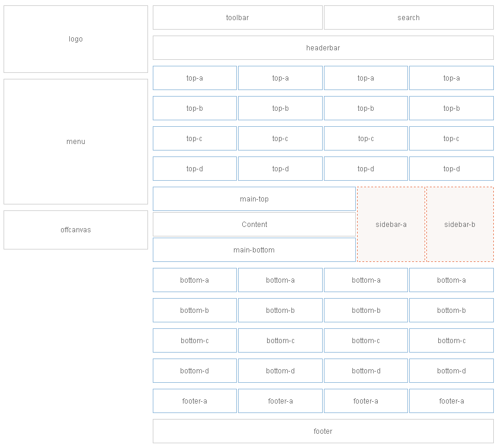Select the Content area box
This screenshot has height=448, width=498.
pos(254,225)
